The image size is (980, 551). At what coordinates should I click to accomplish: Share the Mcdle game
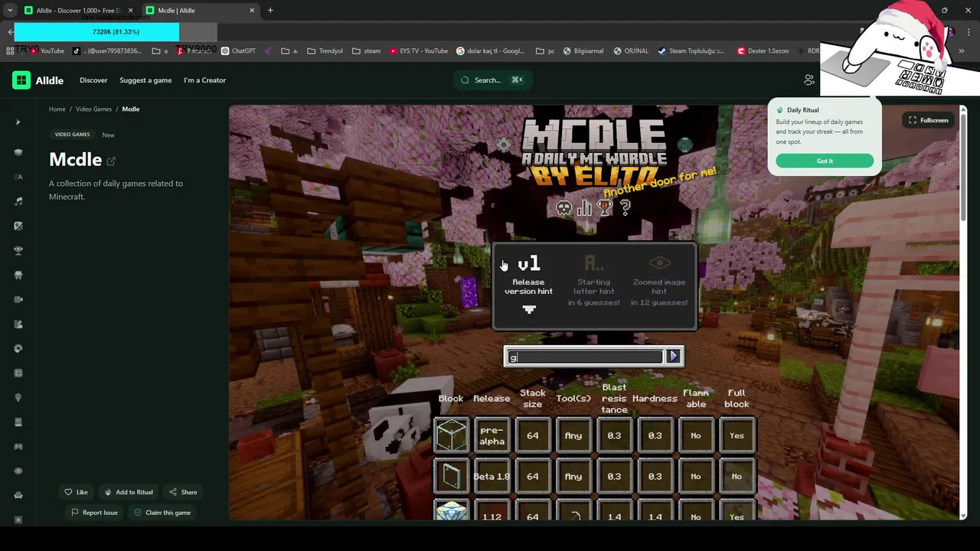pos(183,492)
